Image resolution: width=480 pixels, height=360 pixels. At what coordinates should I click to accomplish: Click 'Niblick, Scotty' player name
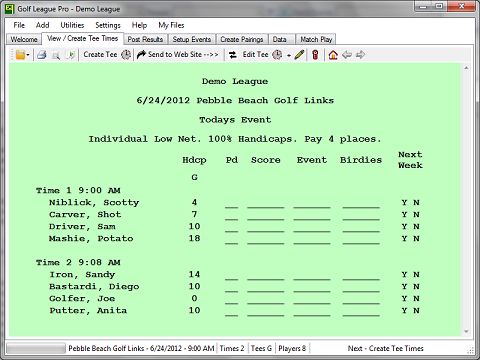tap(94, 202)
